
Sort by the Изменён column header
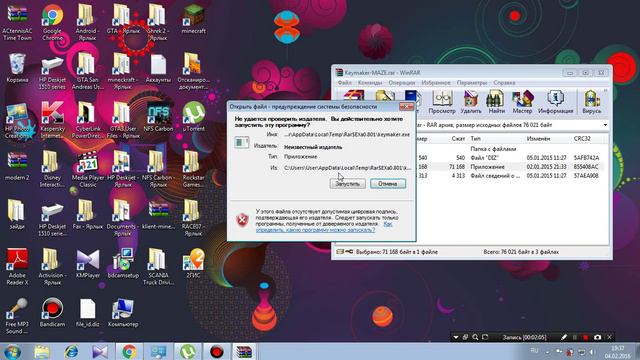coord(538,139)
